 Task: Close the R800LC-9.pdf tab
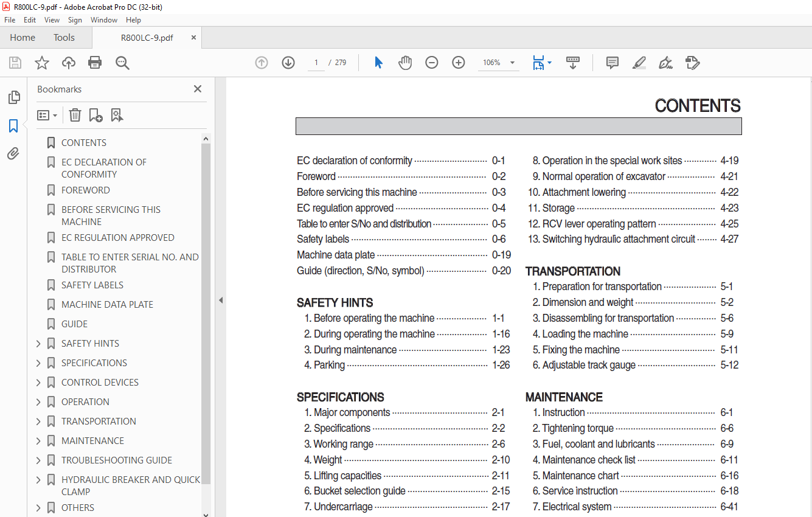click(194, 38)
